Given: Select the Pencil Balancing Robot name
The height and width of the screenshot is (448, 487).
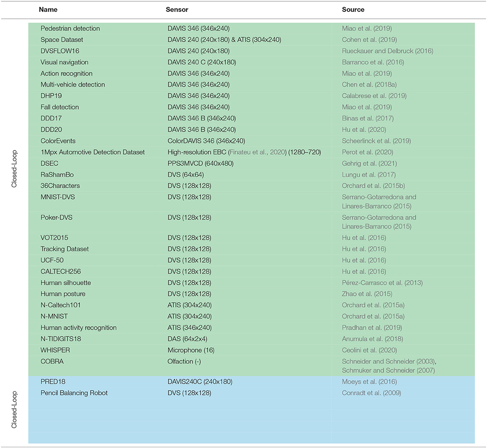Looking at the screenshot, I should tap(74, 393).
